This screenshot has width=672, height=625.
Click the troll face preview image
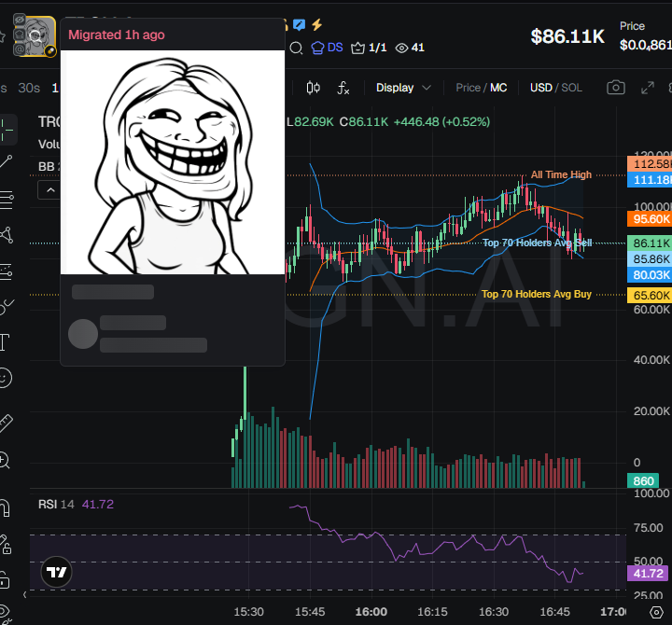coord(173,162)
